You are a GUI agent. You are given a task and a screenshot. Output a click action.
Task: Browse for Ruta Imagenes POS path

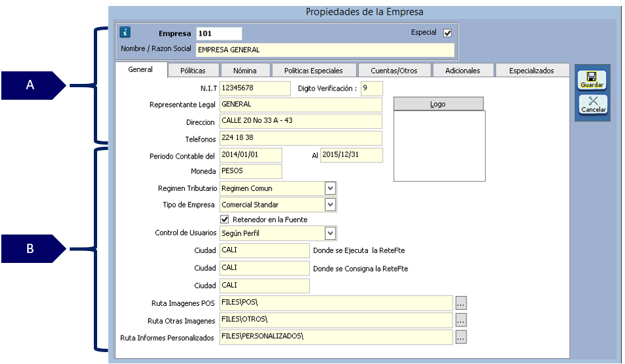[460, 303]
